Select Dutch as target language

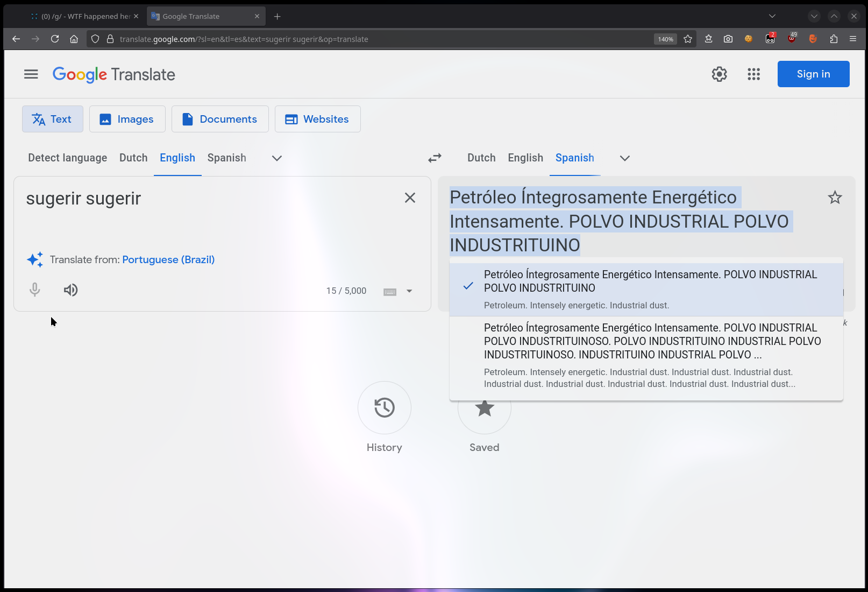481,158
